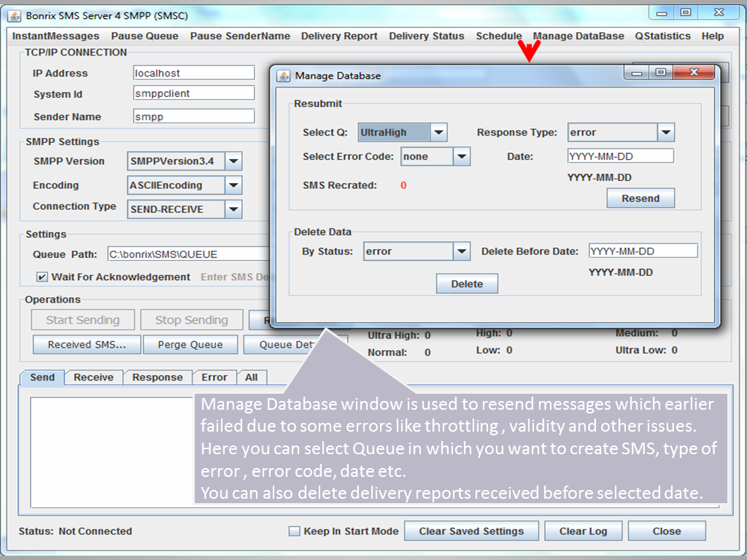Switch to the Error tab

click(x=214, y=377)
